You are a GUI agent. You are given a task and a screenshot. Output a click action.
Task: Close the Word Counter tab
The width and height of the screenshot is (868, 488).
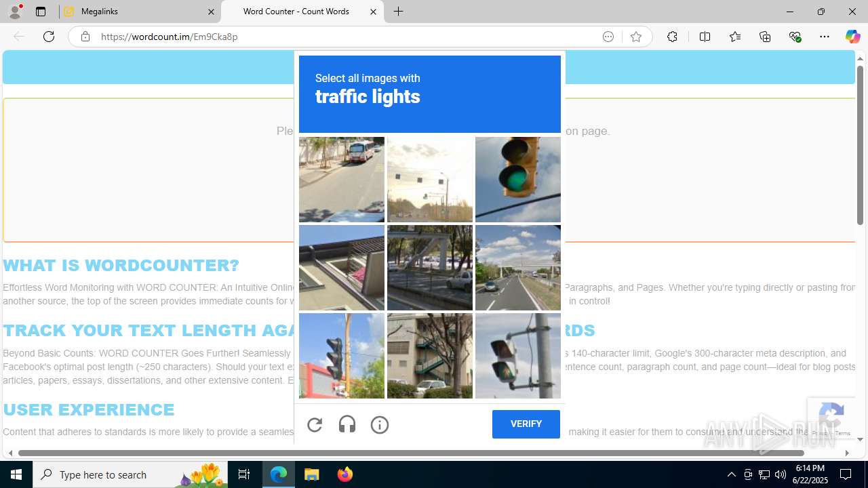pos(373,12)
